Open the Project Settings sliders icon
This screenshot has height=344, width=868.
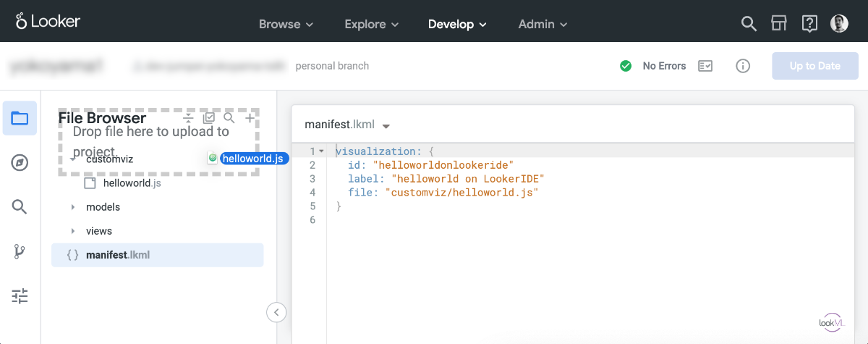pyautogui.click(x=20, y=295)
